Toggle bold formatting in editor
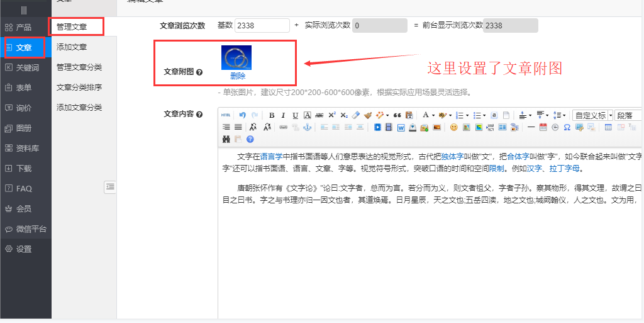 (272, 115)
